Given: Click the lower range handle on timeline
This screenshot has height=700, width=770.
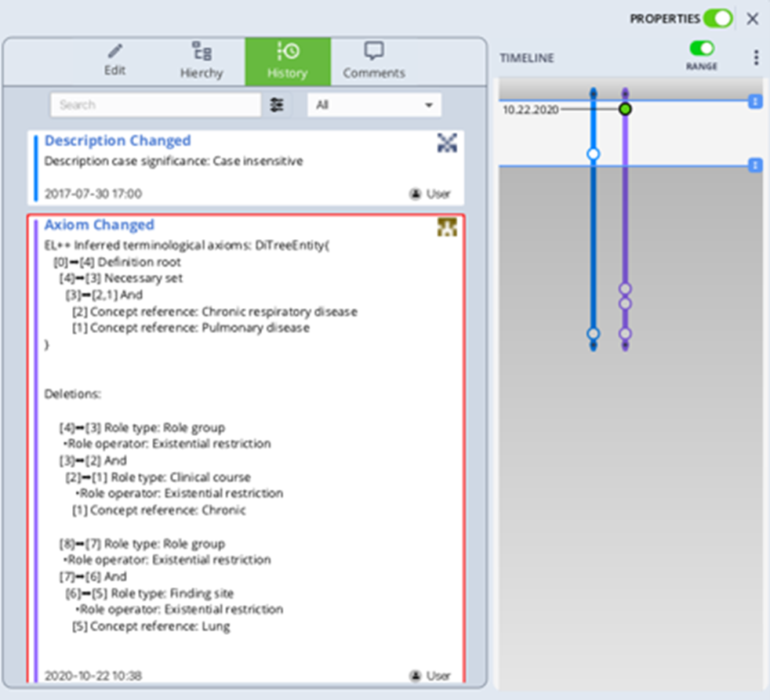Looking at the screenshot, I should [x=754, y=165].
